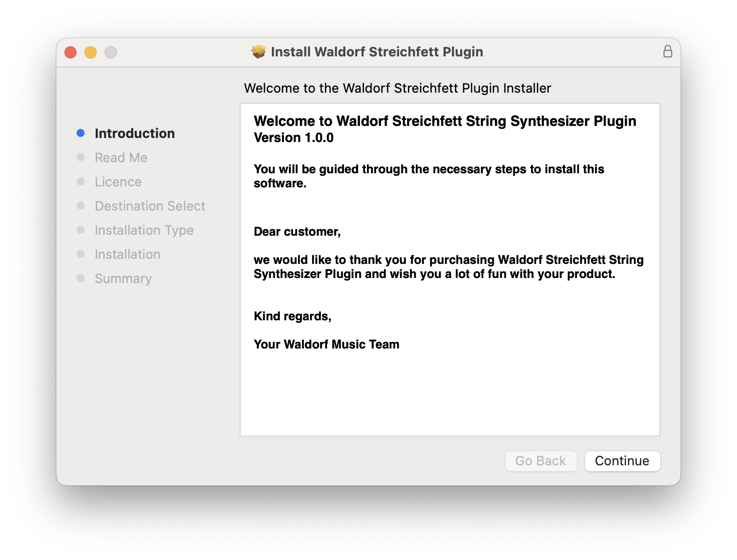The height and width of the screenshot is (560, 737).
Task: Close the installer with the red button
Action: coord(70,52)
